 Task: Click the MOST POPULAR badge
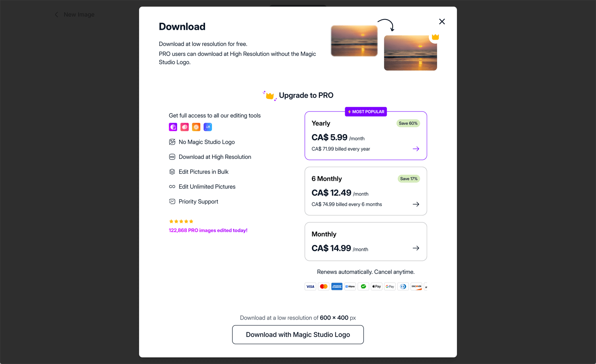(366, 112)
